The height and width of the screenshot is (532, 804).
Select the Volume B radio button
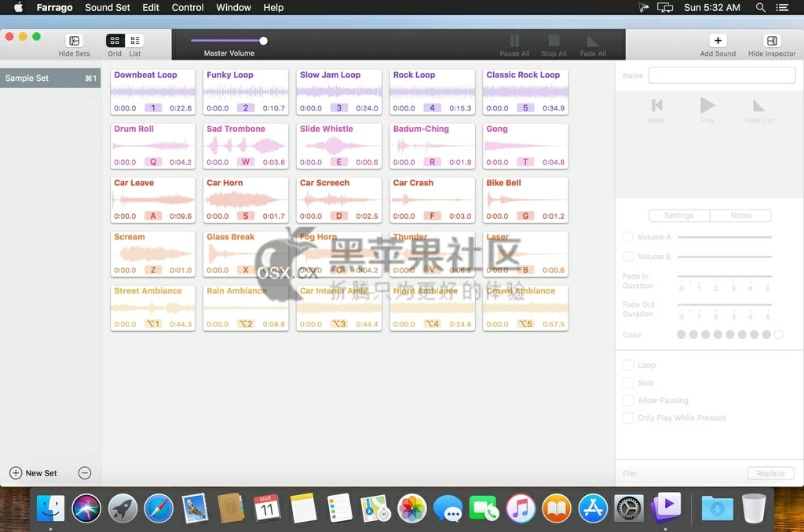(x=628, y=257)
